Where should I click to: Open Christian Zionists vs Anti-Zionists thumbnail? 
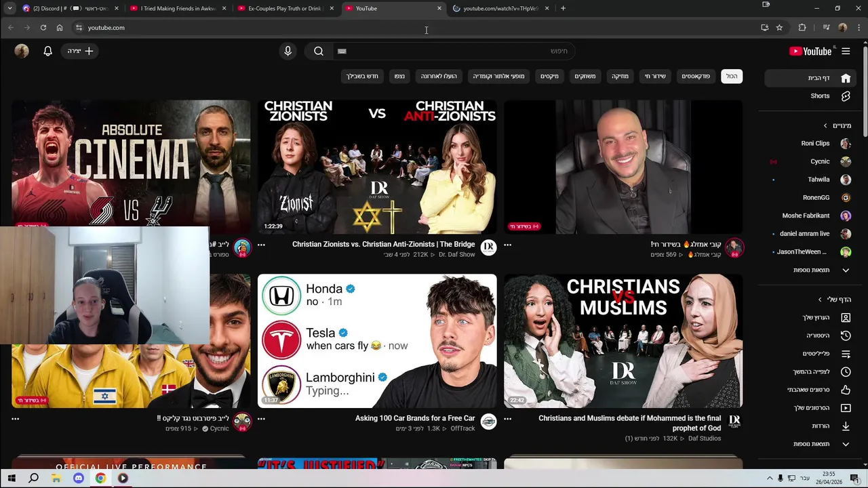click(377, 167)
